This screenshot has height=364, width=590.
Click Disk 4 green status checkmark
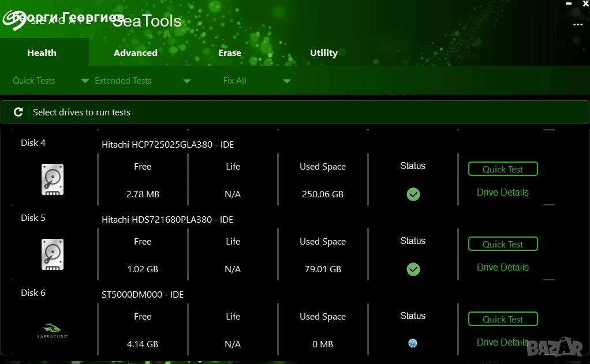point(413,194)
